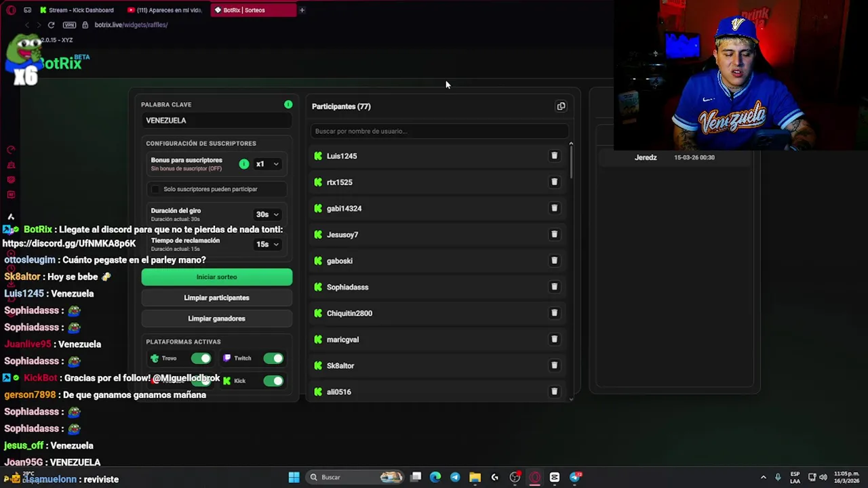Click the participant name Chiquitin2800
Screen dimensions: 868x488
point(349,313)
